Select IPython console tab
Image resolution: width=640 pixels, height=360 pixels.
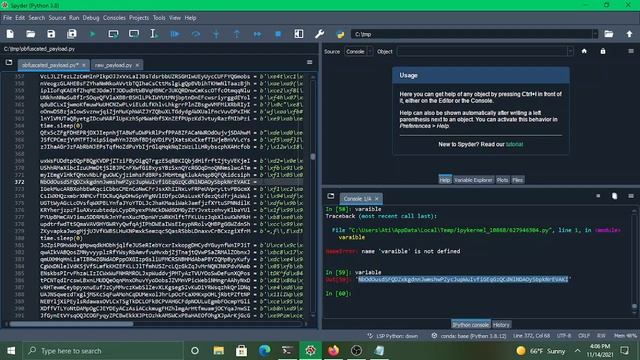point(470,325)
